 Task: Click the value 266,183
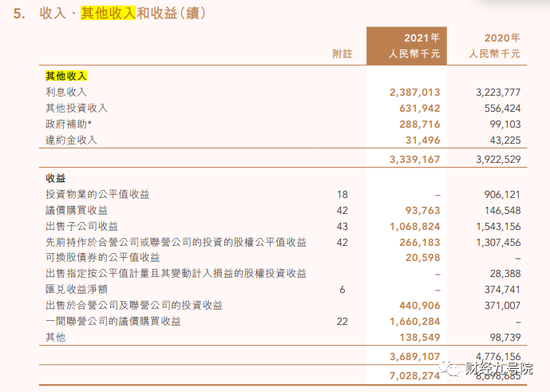pyautogui.click(x=420, y=242)
